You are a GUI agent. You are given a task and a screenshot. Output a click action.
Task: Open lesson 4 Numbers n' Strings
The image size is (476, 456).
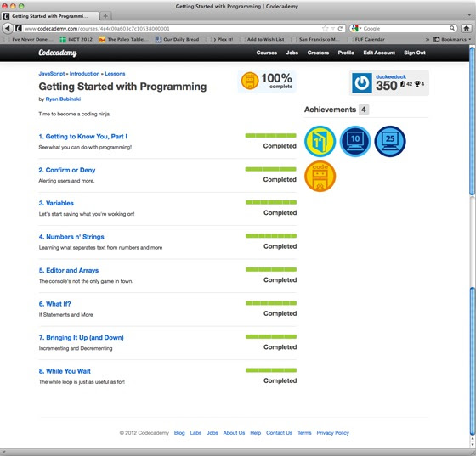click(71, 237)
